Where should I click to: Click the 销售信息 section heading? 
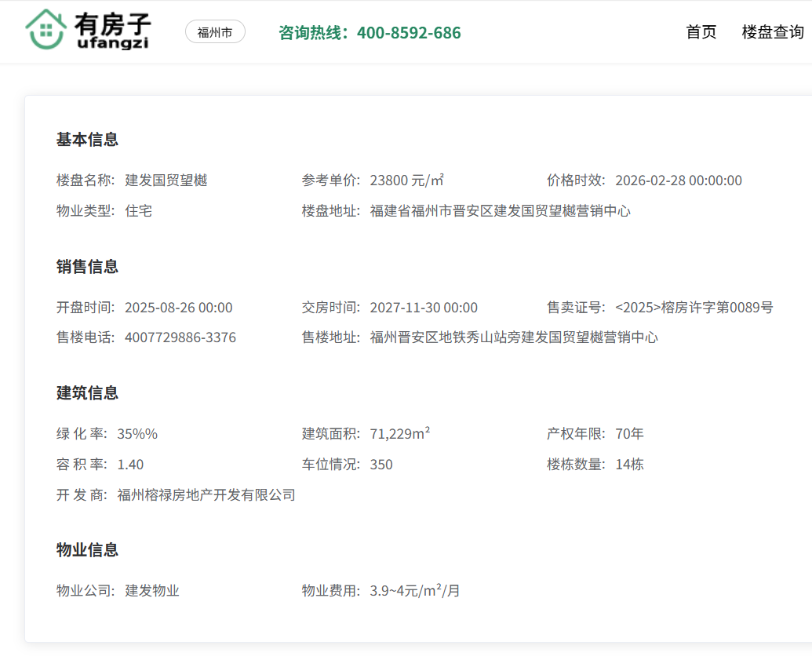click(87, 267)
